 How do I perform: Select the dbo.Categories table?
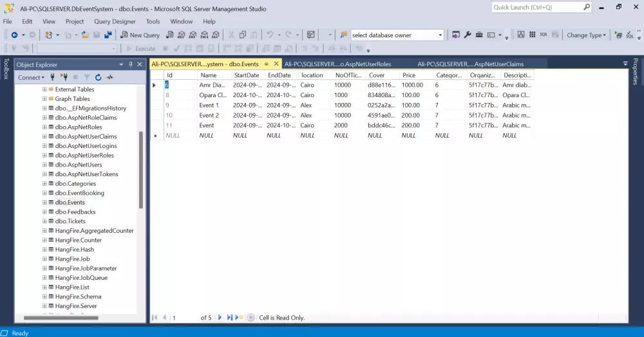pyautogui.click(x=75, y=183)
